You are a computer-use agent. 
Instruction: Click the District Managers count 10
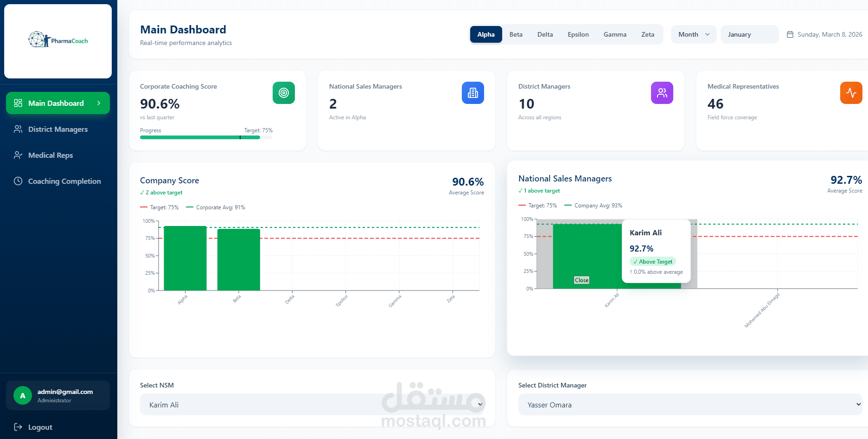526,104
